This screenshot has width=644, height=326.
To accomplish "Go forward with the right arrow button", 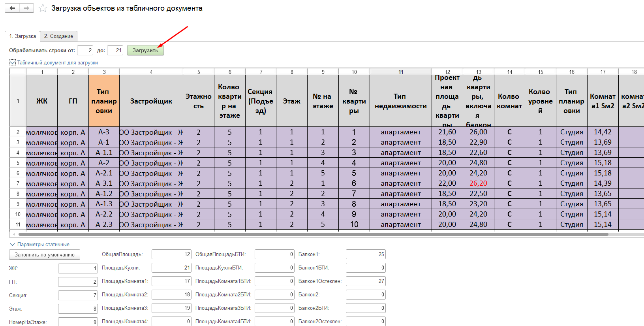I will click(x=26, y=8).
